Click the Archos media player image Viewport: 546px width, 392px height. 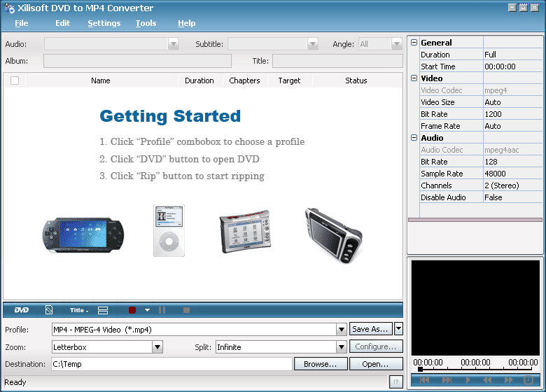click(245, 231)
